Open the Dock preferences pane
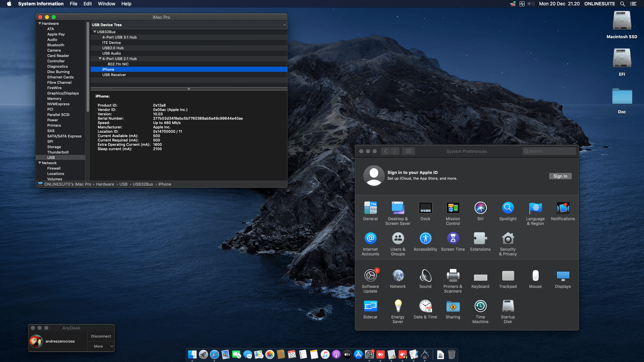Screen dimensions: 644x362 425,211
